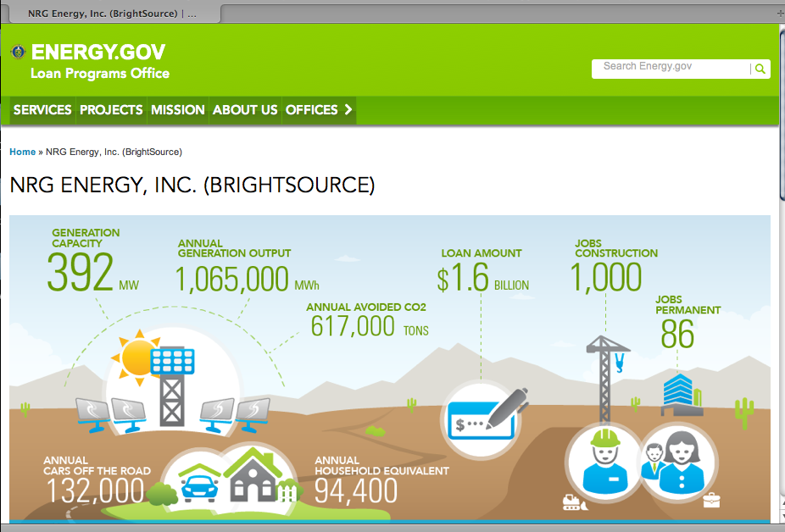Open the Projects menu
Viewport: 785px width, 532px height.
pos(111,110)
